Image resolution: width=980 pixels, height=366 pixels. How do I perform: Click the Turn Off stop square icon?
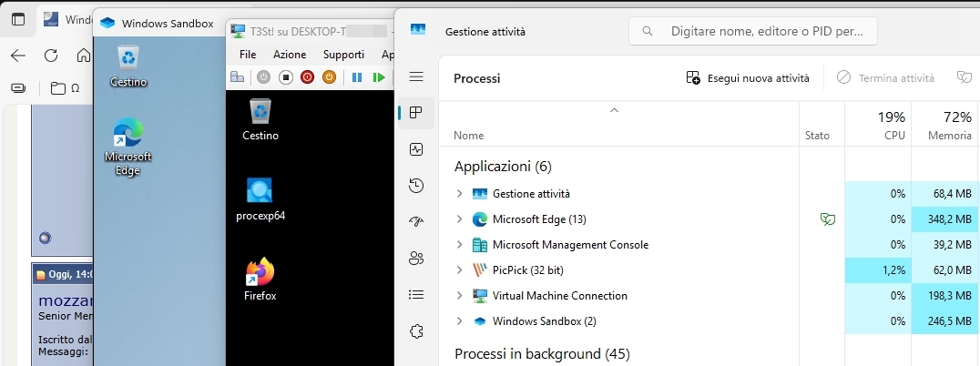pos(286,77)
